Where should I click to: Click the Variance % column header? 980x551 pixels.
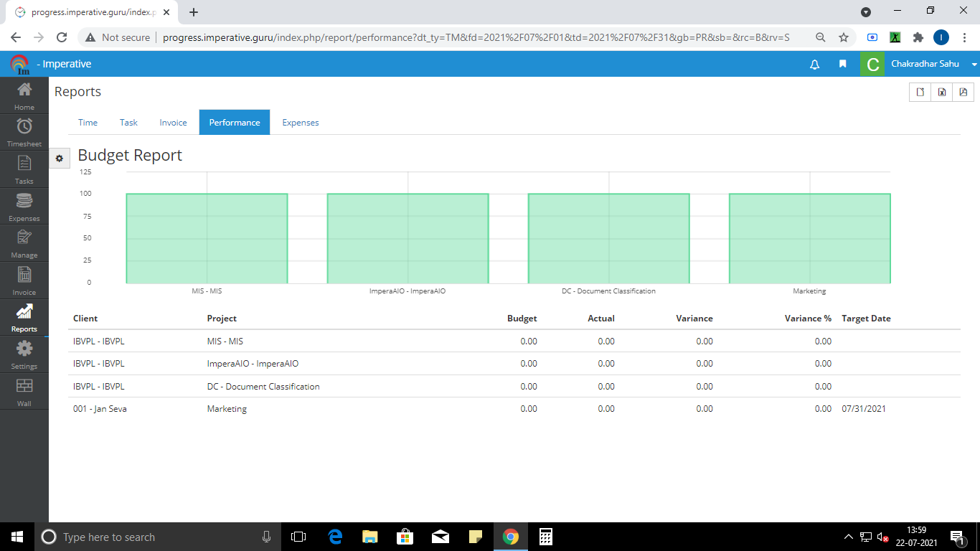pyautogui.click(x=808, y=319)
